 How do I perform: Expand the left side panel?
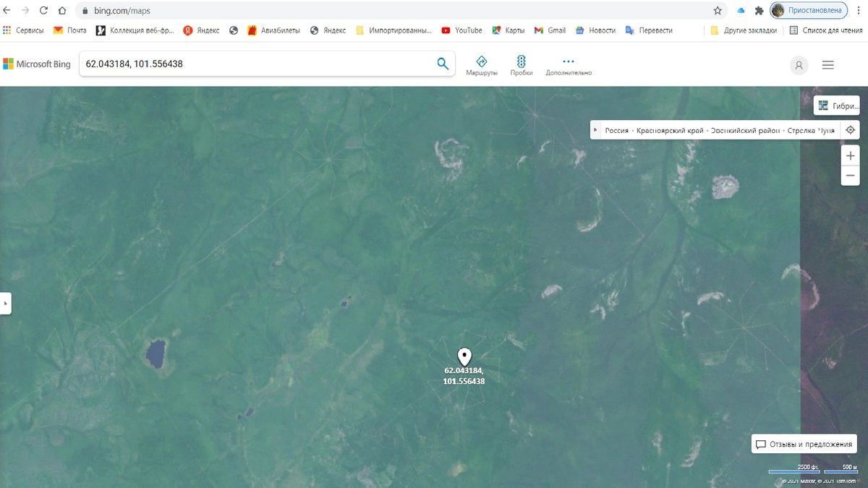(x=6, y=304)
